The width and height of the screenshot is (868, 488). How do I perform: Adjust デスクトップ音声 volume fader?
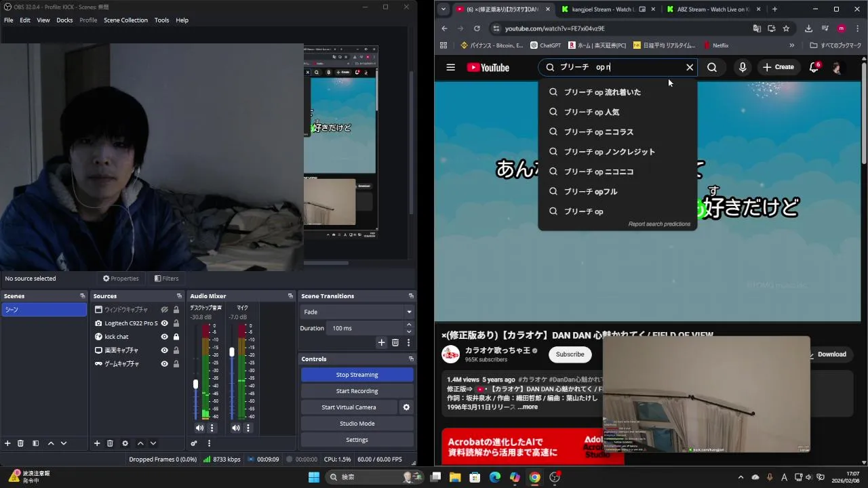click(x=196, y=384)
